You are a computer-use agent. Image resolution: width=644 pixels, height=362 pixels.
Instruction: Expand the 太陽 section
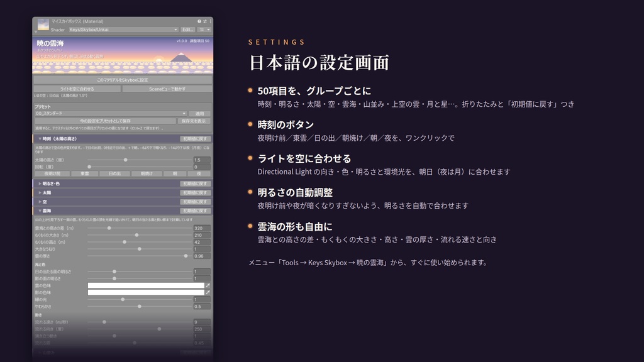pyautogui.click(x=40, y=193)
